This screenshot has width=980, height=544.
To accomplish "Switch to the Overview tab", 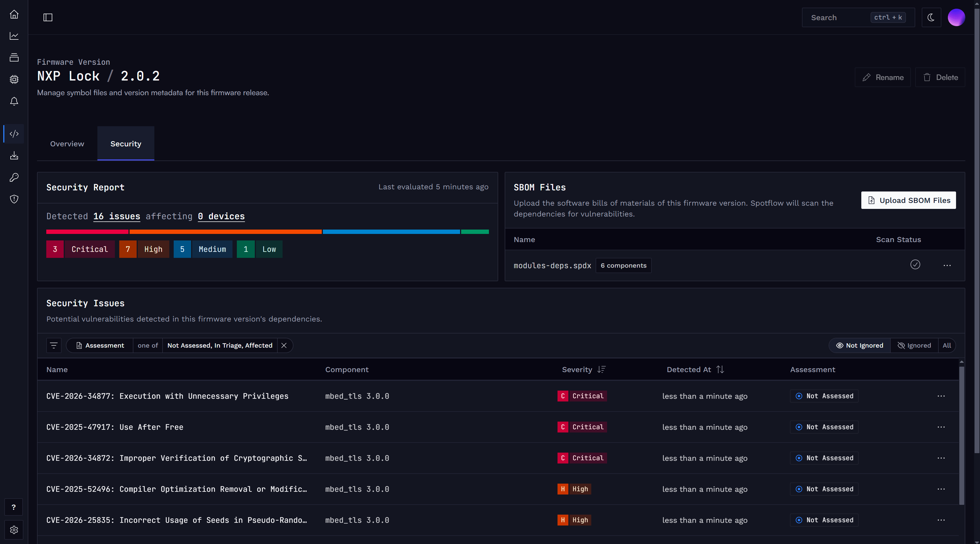I will point(67,144).
